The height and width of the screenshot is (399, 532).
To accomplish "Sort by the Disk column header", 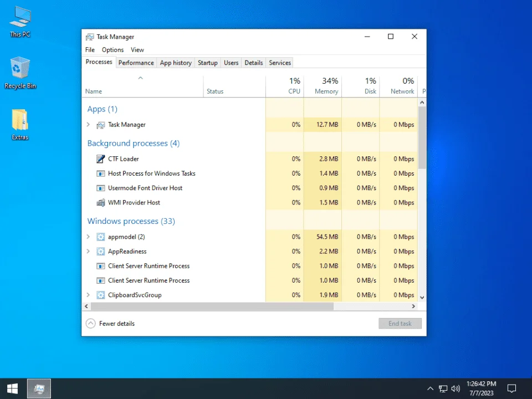I will (361, 86).
